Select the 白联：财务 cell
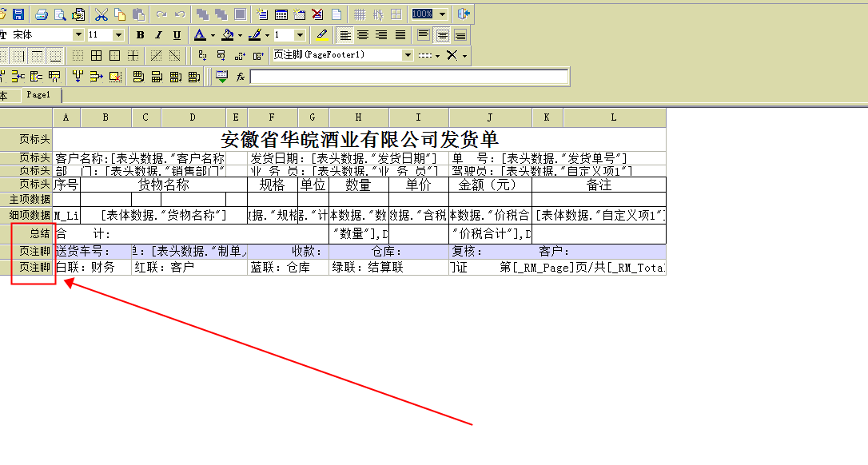Viewport: 868px width, 465px height. tap(93, 268)
